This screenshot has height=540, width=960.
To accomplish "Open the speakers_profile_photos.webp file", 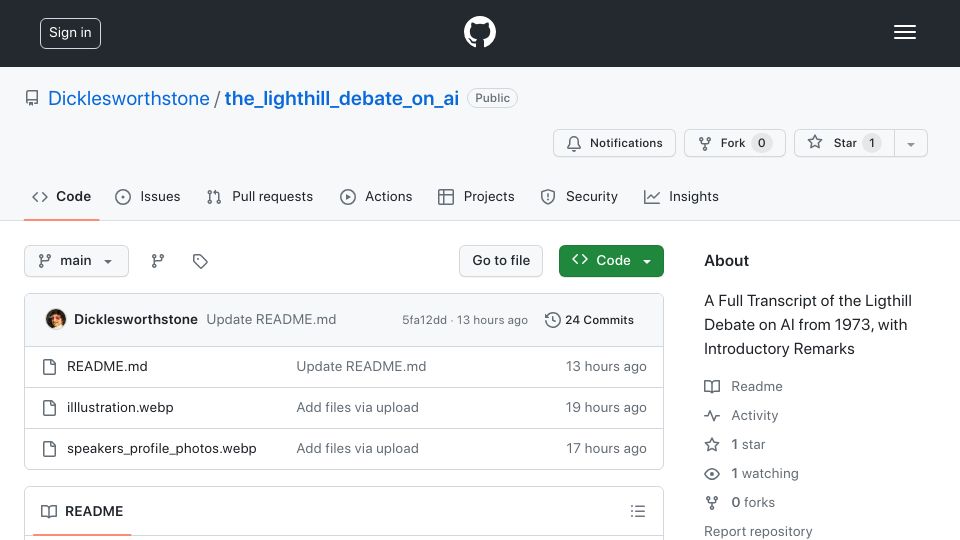I will [162, 448].
